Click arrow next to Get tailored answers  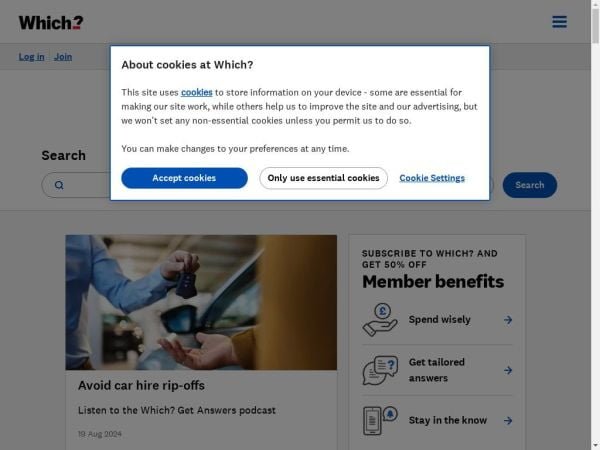tap(508, 370)
